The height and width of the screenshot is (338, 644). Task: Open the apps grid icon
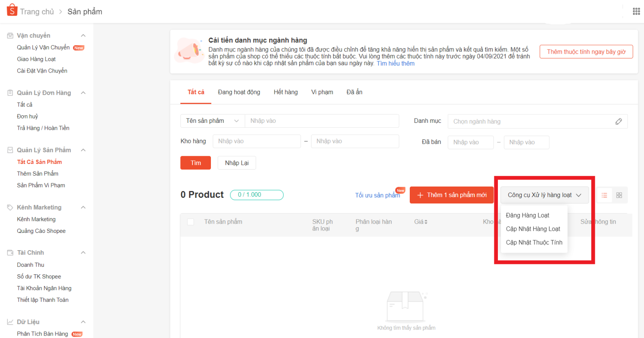[x=636, y=11]
